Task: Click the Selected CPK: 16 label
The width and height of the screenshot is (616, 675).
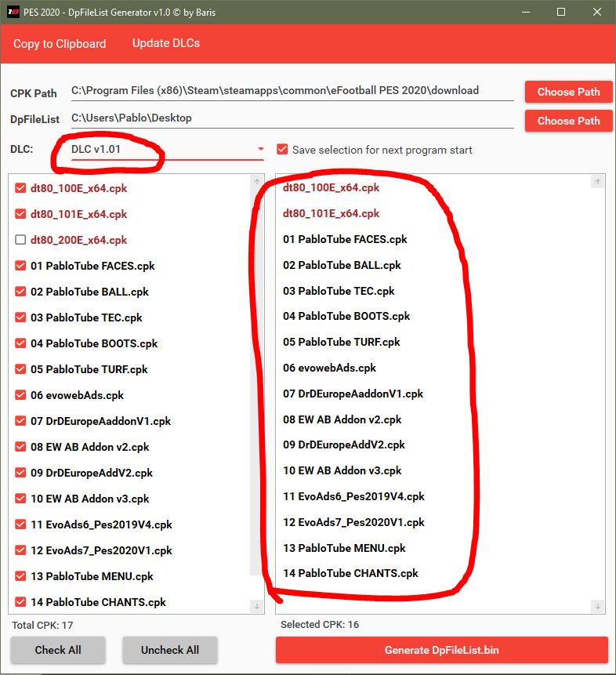Action: (320, 625)
